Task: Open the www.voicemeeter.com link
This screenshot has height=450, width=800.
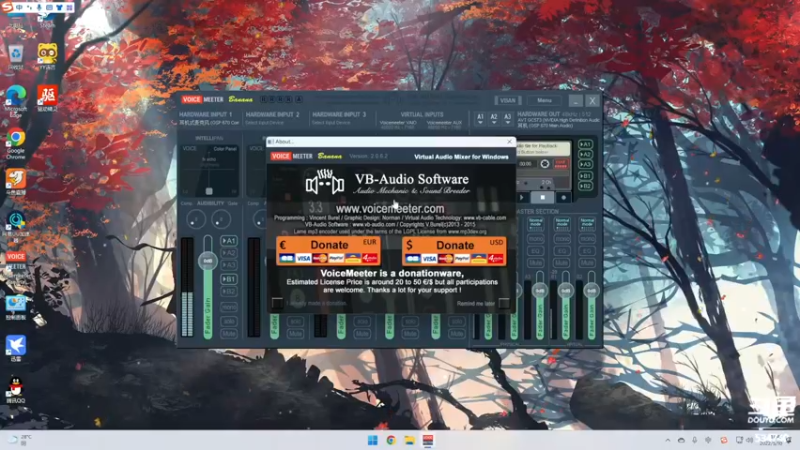Action: coord(390,209)
